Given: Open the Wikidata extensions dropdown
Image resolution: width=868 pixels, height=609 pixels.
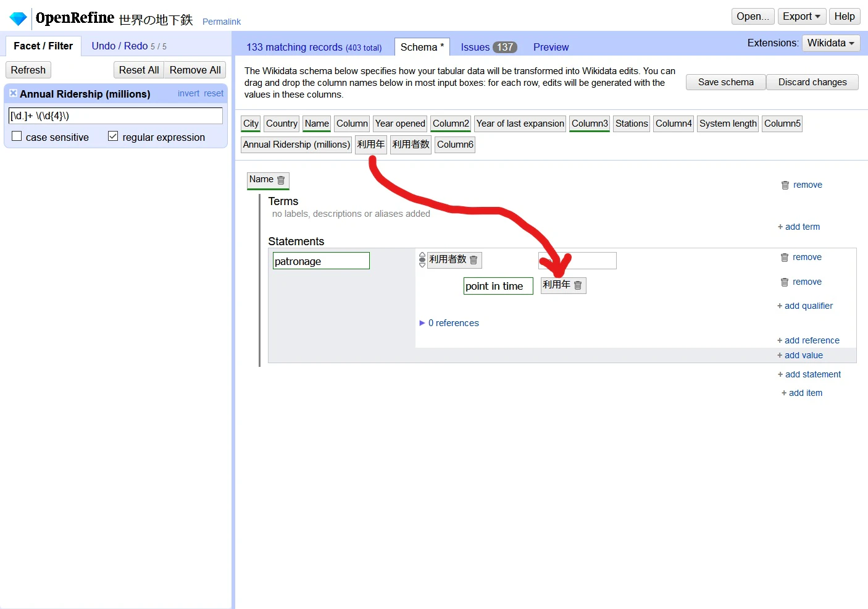Looking at the screenshot, I should (x=831, y=43).
